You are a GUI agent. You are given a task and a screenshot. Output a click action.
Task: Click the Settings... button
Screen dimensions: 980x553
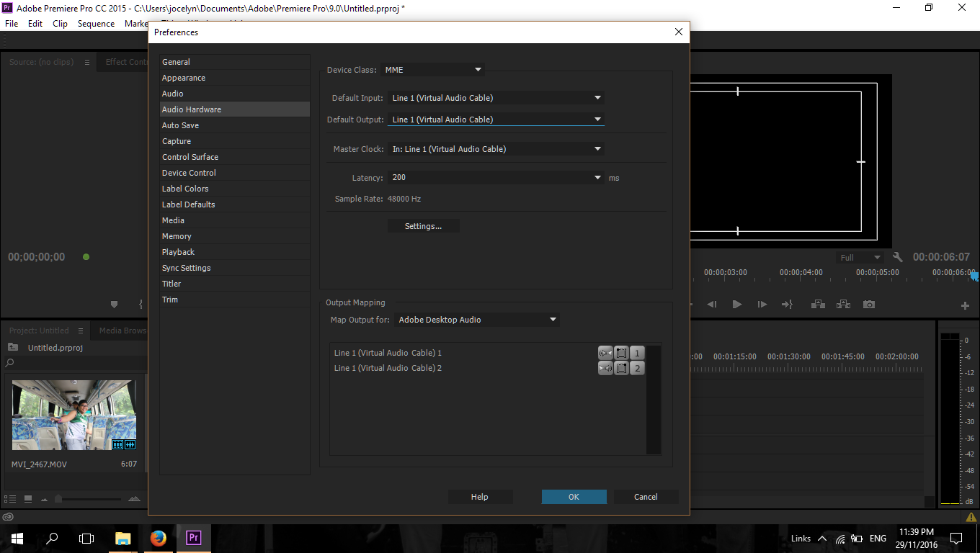click(x=423, y=226)
